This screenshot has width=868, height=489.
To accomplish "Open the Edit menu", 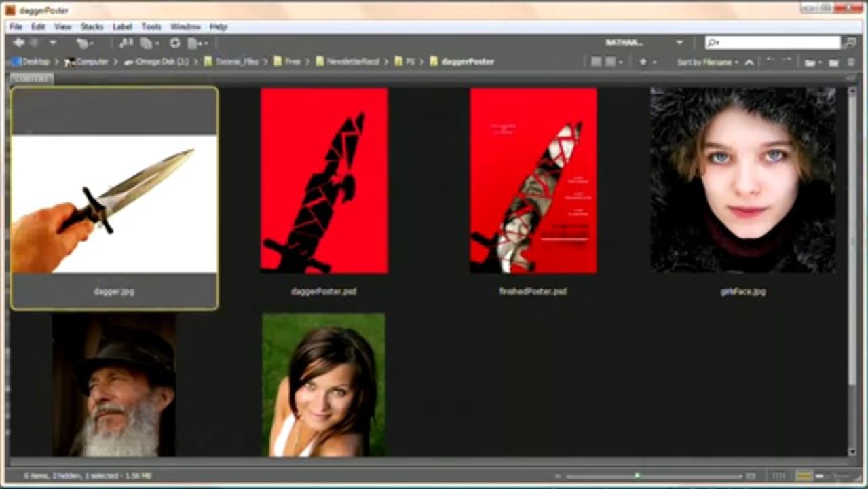I will pos(38,26).
